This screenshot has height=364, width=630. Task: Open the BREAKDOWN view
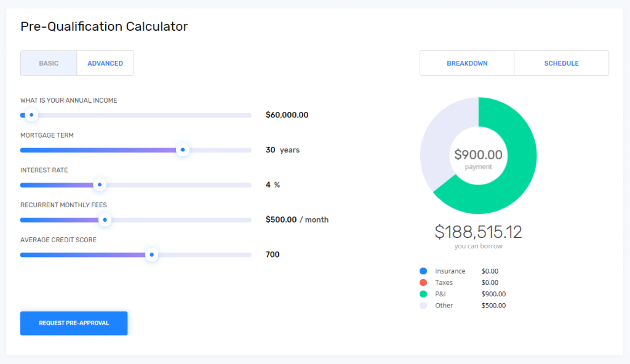coord(466,63)
